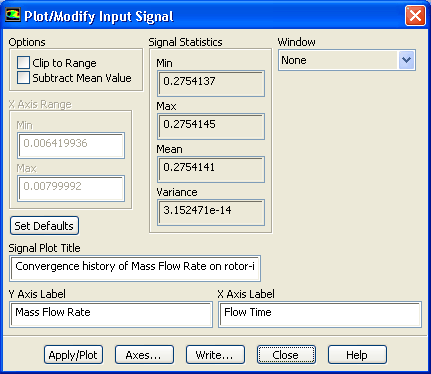Select the Mean value 0.2754141
The width and height of the screenshot is (431, 374).
click(211, 169)
